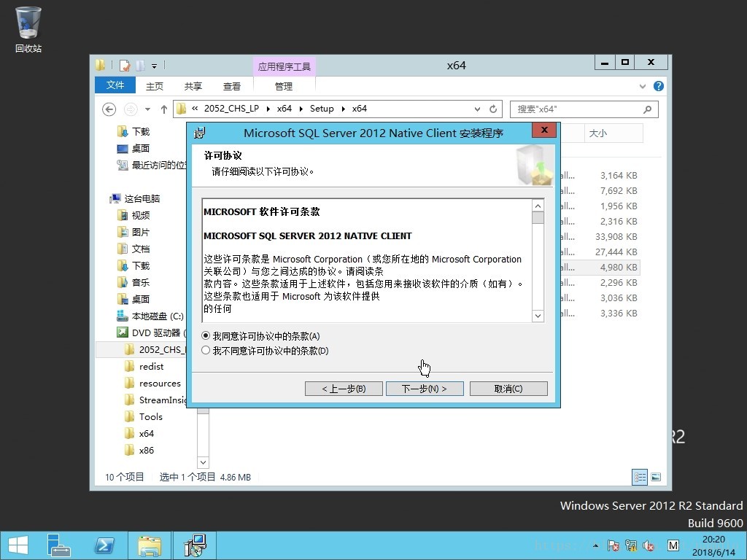The height and width of the screenshot is (560, 747).
Task: Click breadcrumb arrow after Setup
Action: (343, 109)
